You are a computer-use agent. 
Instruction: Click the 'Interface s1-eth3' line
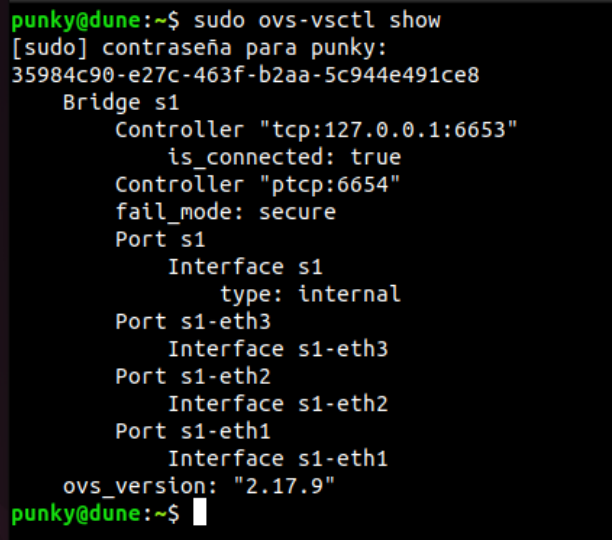point(278,349)
